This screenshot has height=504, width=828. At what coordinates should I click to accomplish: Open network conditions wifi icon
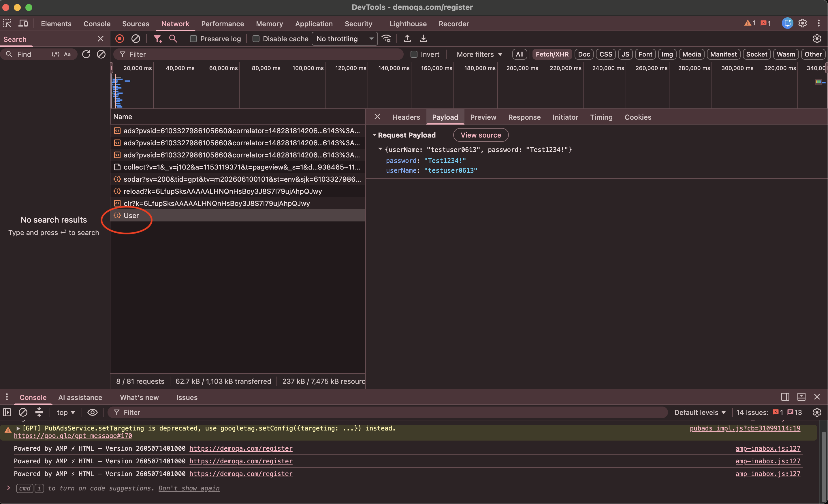click(386, 39)
